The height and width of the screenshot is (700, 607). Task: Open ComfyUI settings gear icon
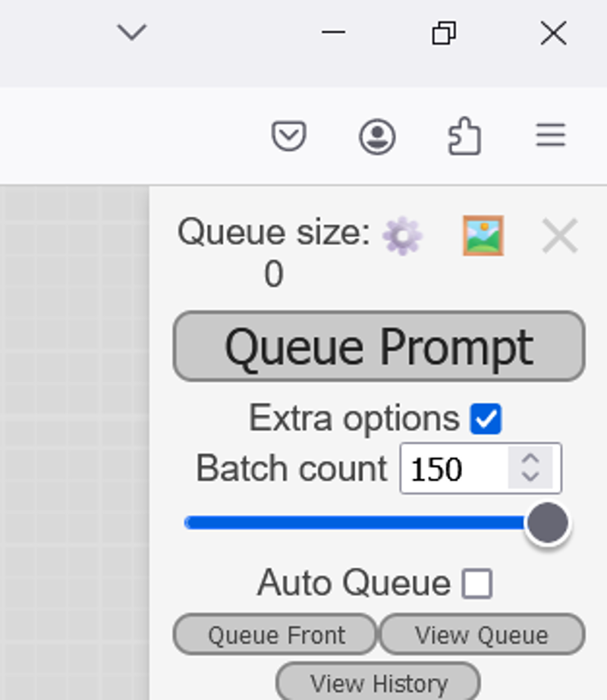(x=402, y=236)
